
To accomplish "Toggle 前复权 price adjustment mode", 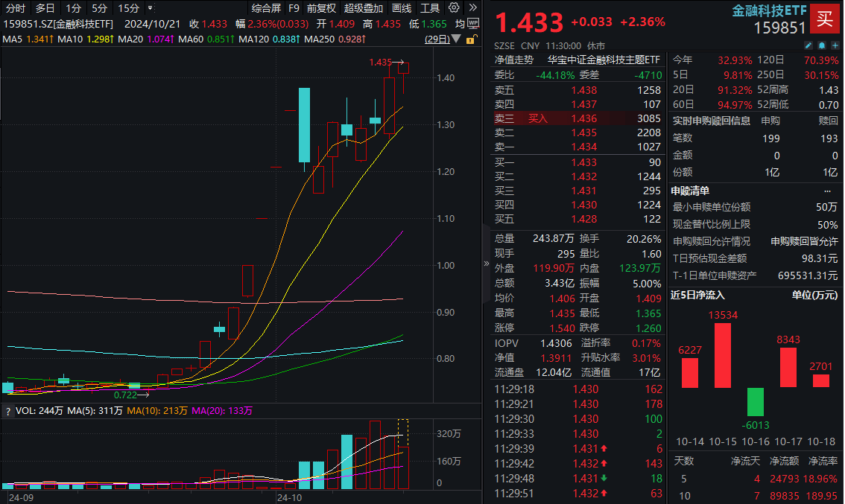I will pos(321,8).
